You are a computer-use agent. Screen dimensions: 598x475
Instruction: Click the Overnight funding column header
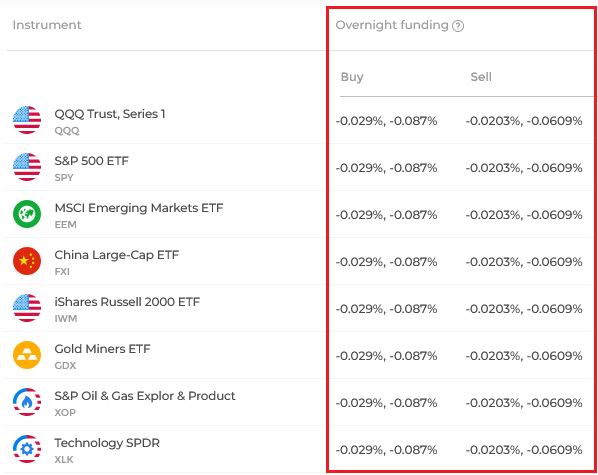tap(392, 25)
